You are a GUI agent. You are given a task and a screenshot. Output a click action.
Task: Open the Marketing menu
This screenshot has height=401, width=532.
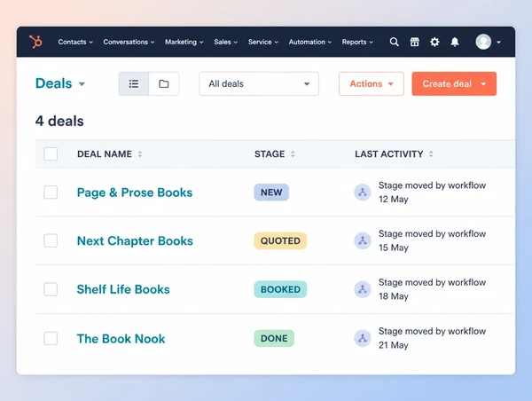tap(184, 42)
